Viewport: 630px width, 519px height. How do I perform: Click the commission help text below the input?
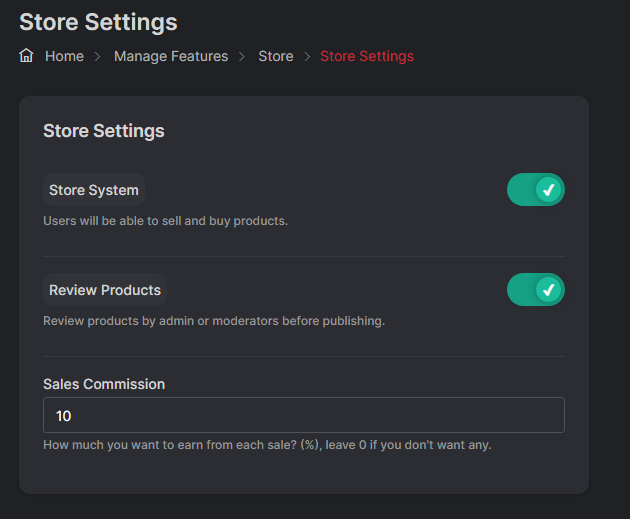pos(267,444)
